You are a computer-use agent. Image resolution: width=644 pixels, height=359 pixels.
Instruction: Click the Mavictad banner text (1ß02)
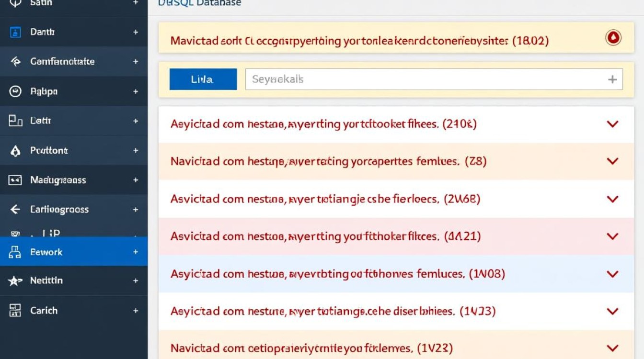click(x=359, y=41)
